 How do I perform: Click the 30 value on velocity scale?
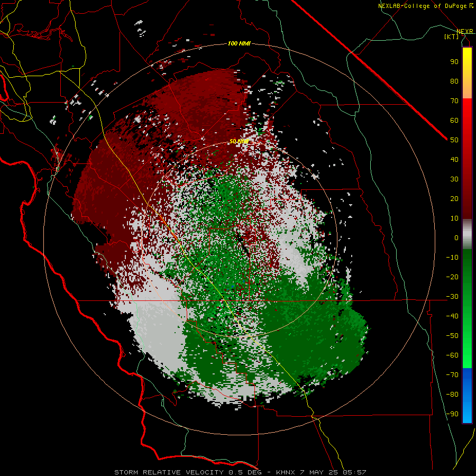(x=454, y=179)
